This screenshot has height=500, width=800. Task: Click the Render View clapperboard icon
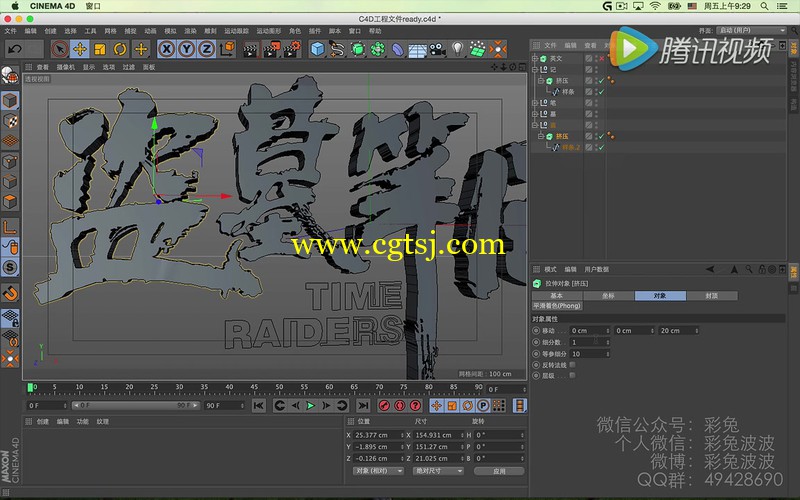(251, 49)
